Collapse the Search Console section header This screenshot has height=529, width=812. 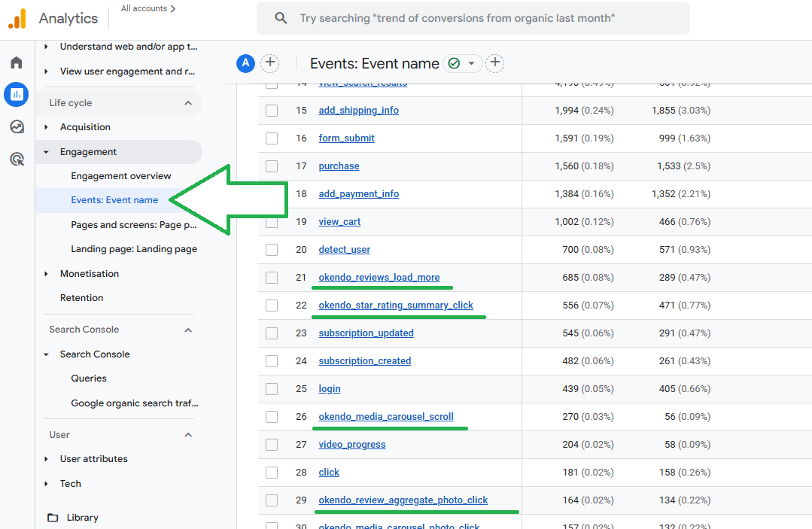coord(188,330)
